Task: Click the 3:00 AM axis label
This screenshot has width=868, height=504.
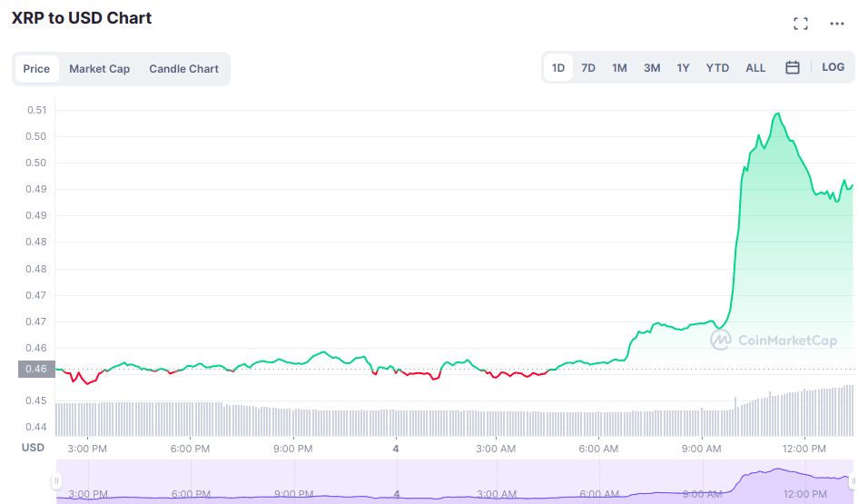Action: [496, 449]
